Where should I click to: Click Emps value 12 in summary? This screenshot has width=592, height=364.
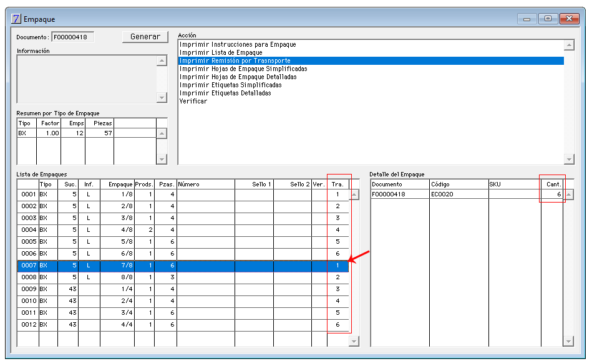click(73, 133)
